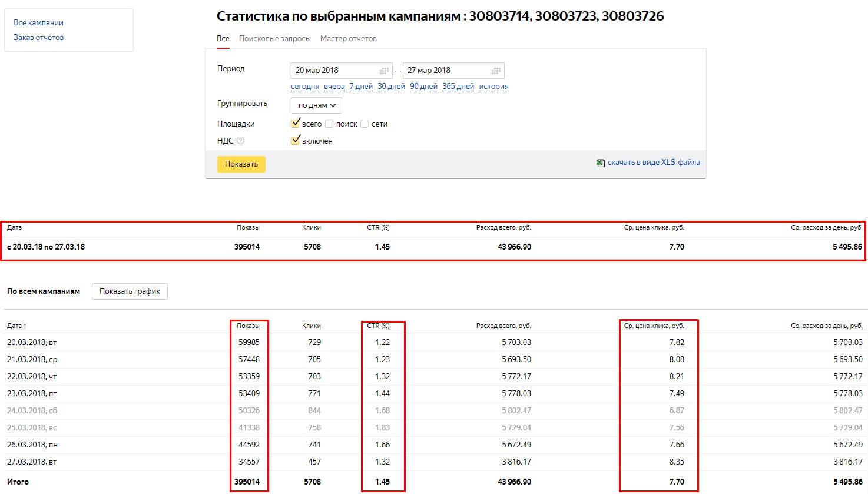Screen dimensions: 868x494
Task: Select the 'история' period shortcut
Action: coord(493,87)
